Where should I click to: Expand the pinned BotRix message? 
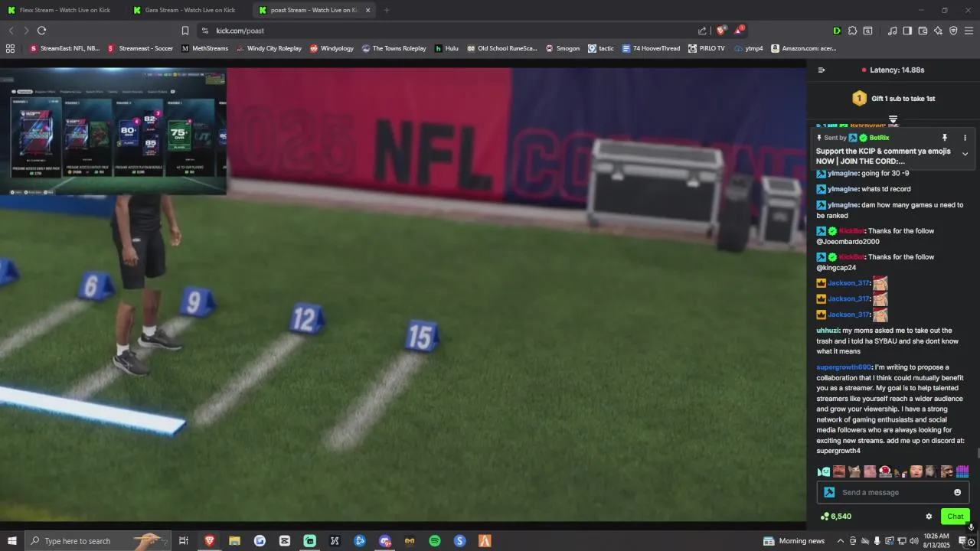965,154
